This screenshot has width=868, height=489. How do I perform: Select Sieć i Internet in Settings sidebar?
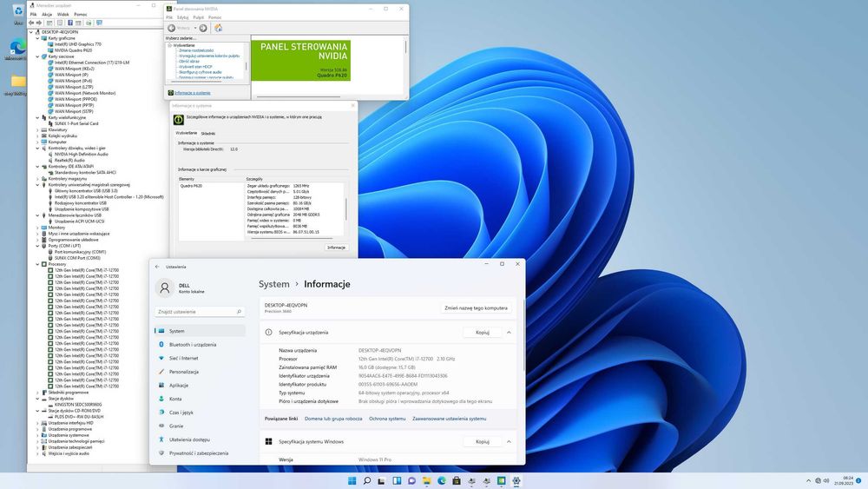[200, 359]
